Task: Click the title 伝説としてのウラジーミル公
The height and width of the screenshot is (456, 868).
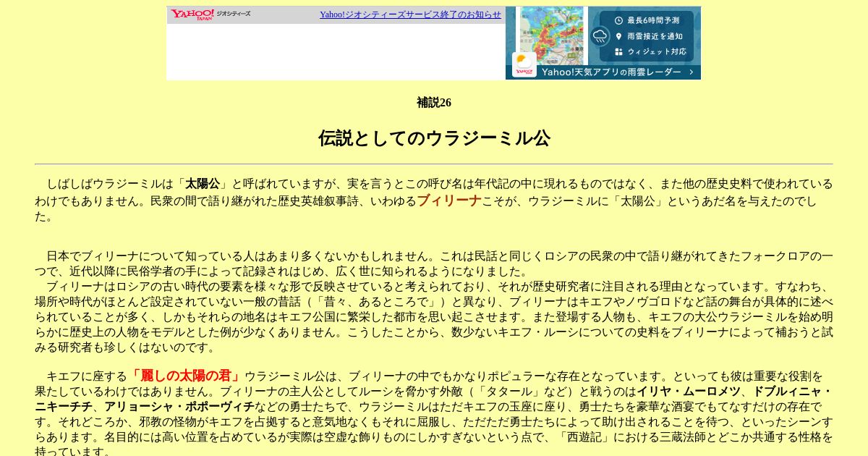Action: tap(434, 138)
